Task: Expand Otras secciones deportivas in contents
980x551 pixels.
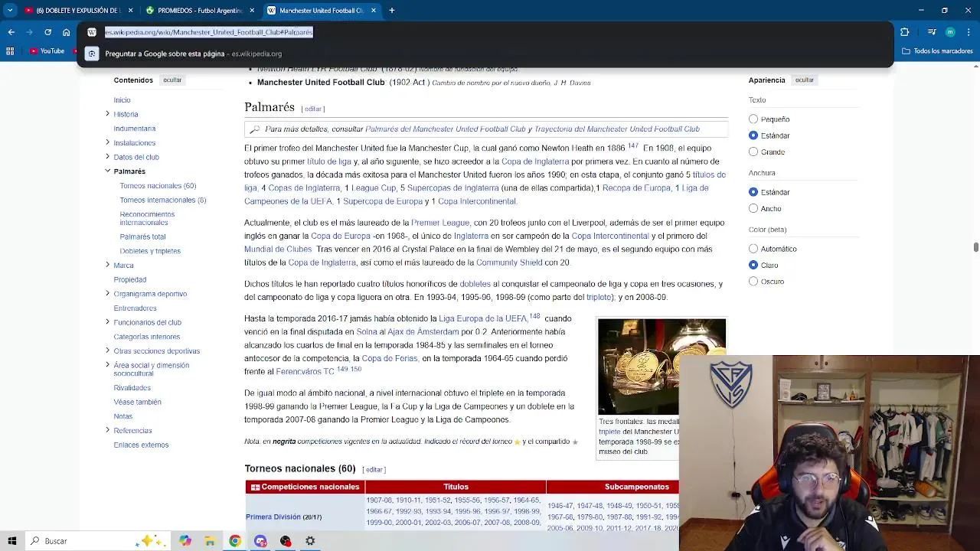Action: (107, 350)
